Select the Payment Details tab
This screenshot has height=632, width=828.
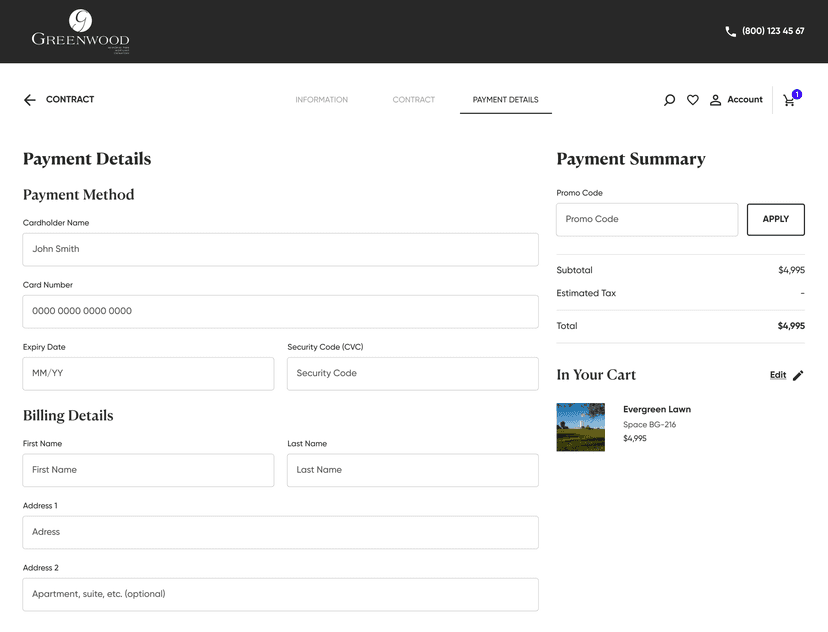pos(505,100)
